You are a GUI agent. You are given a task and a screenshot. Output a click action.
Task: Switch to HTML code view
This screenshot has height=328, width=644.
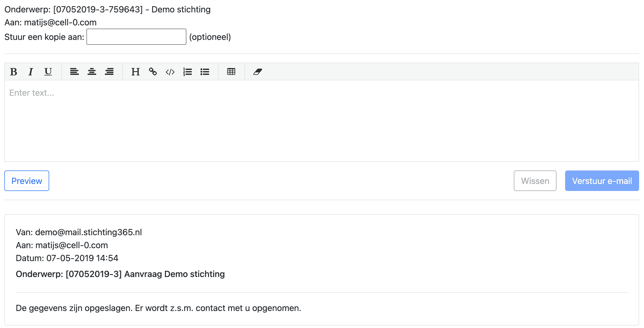coord(170,72)
